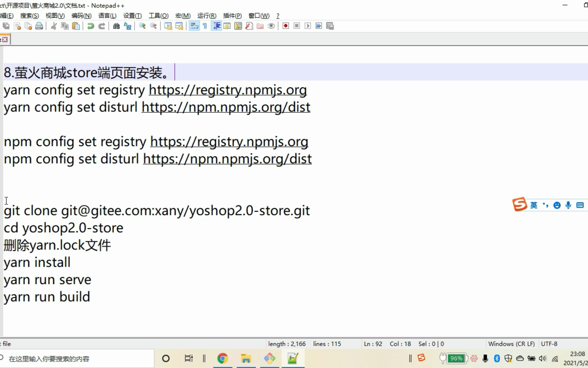This screenshot has height=368, width=588.
Task: Open the Replace dialog icon
Action: [127, 26]
